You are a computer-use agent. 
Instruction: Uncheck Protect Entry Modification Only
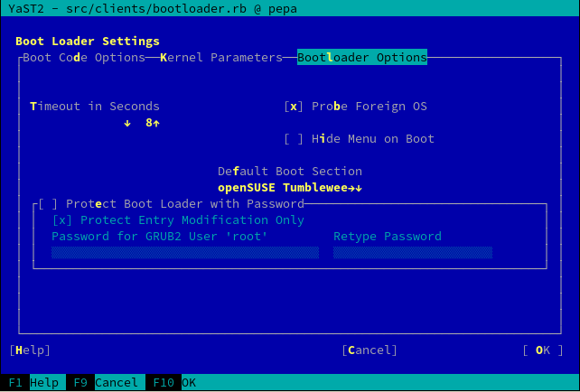(62, 220)
